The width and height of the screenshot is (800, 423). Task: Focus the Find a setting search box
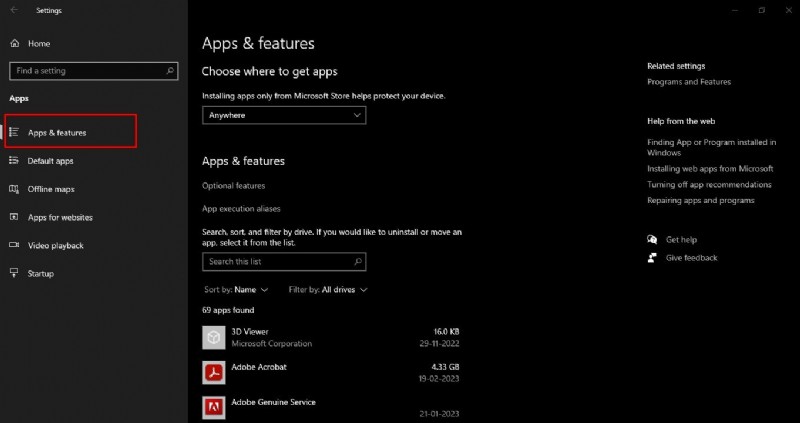pos(94,71)
